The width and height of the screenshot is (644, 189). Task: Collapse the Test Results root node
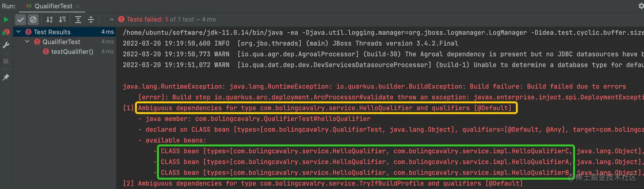tap(18, 32)
